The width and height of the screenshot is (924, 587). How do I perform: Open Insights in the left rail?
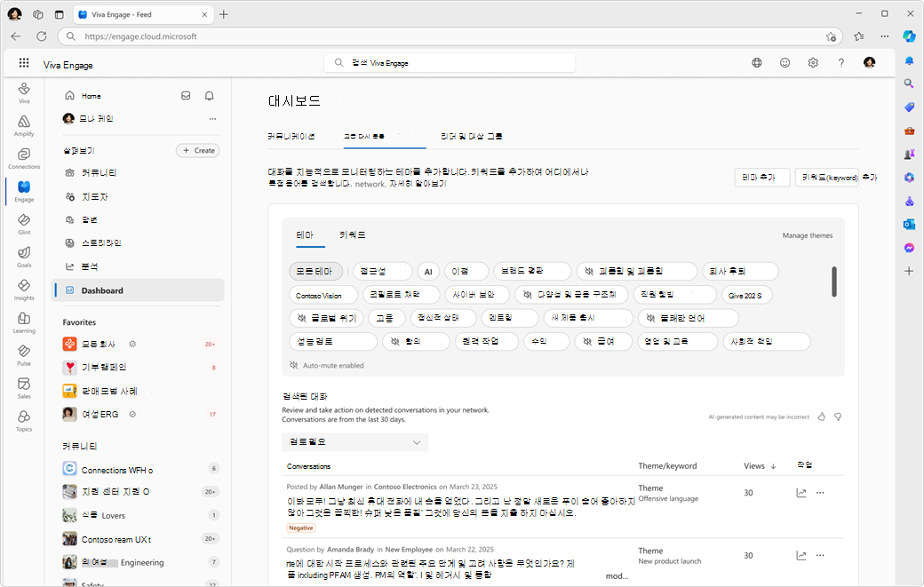click(24, 290)
